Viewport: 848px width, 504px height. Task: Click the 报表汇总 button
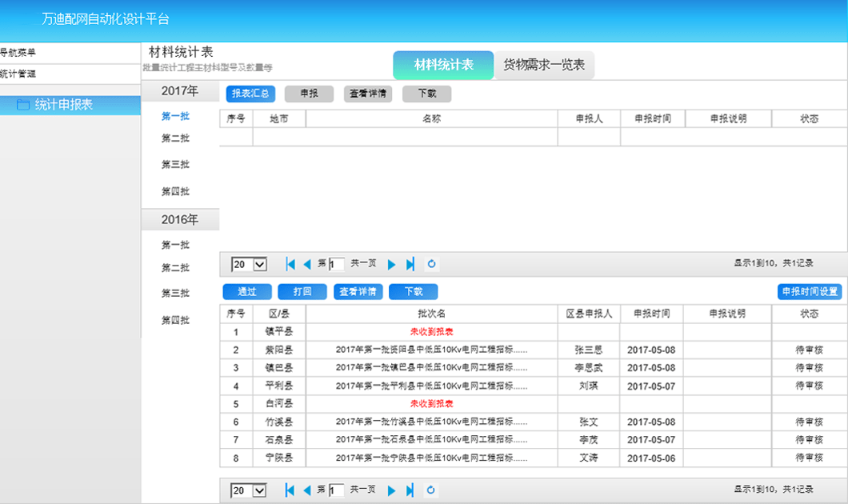pos(250,94)
